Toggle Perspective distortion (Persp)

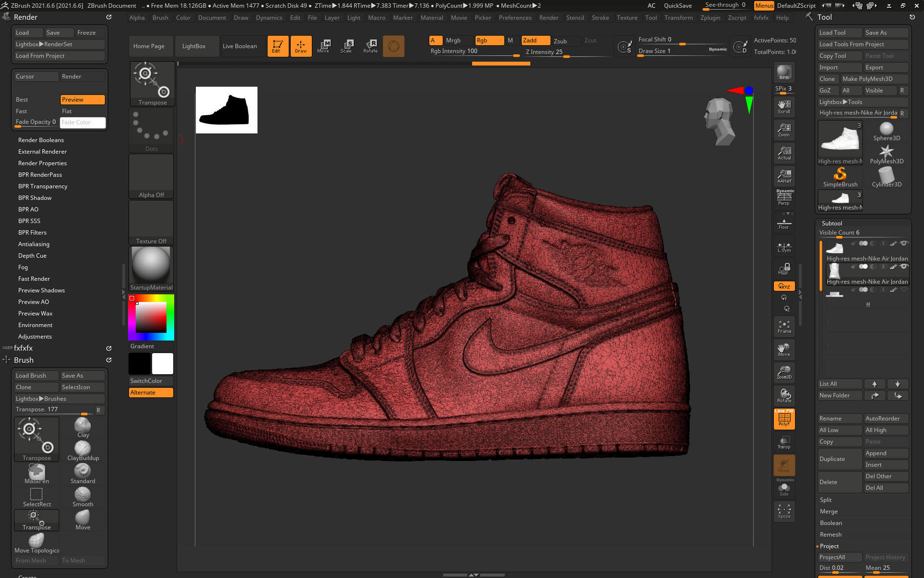click(784, 197)
